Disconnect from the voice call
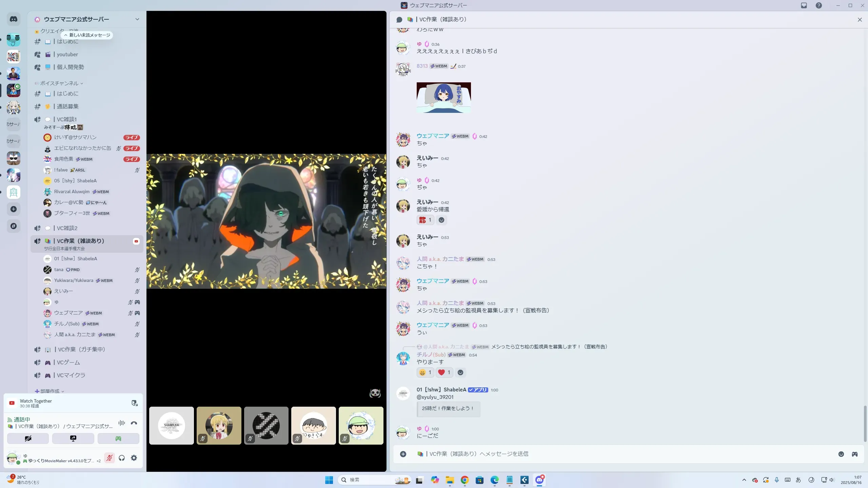This screenshot has height=488, width=868. point(134,423)
